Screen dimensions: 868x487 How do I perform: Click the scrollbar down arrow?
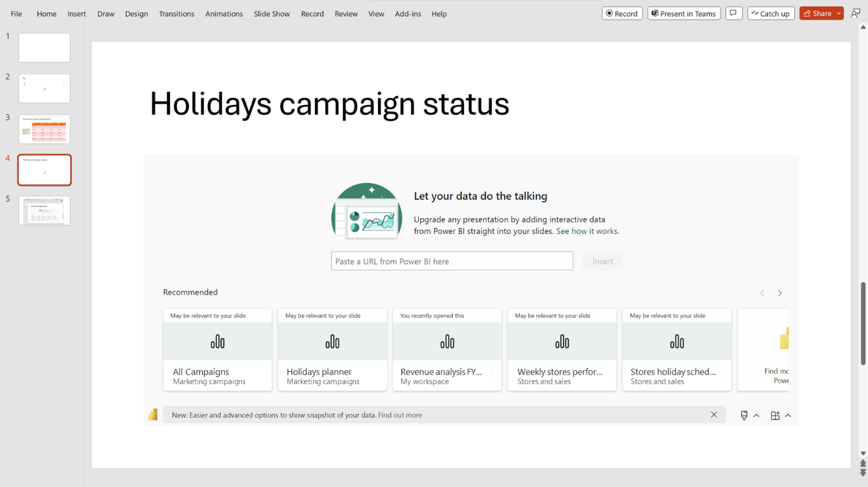click(863, 453)
